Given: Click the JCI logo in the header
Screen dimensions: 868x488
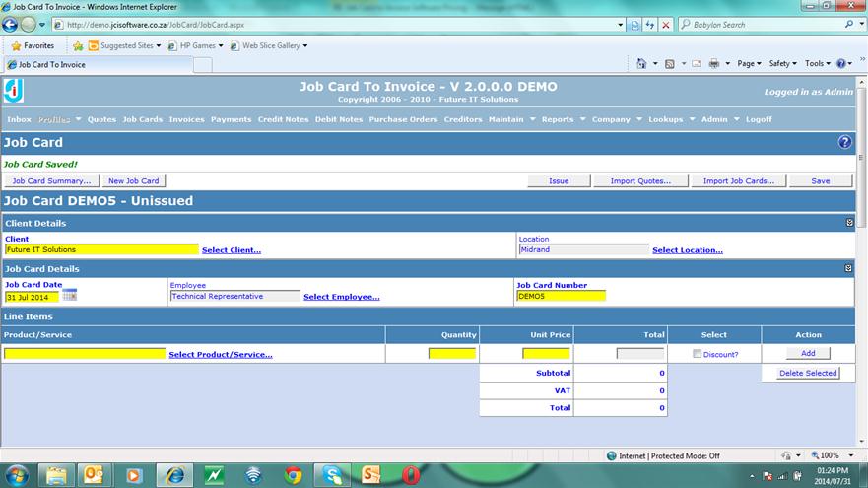Looking at the screenshot, I should point(13,92).
